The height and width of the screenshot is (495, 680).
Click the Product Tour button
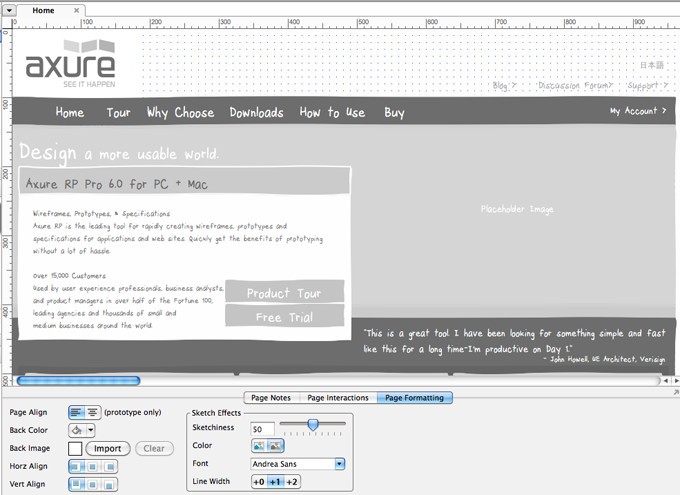[284, 293]
